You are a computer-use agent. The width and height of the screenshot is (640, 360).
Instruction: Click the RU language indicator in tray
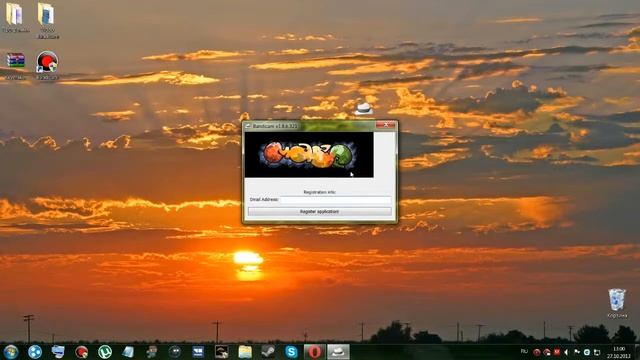524,351
